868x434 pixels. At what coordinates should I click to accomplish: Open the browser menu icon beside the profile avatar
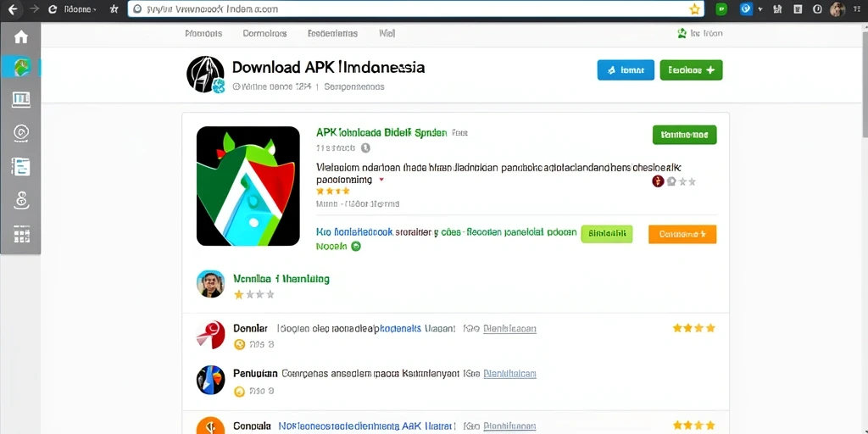(858, 8)
